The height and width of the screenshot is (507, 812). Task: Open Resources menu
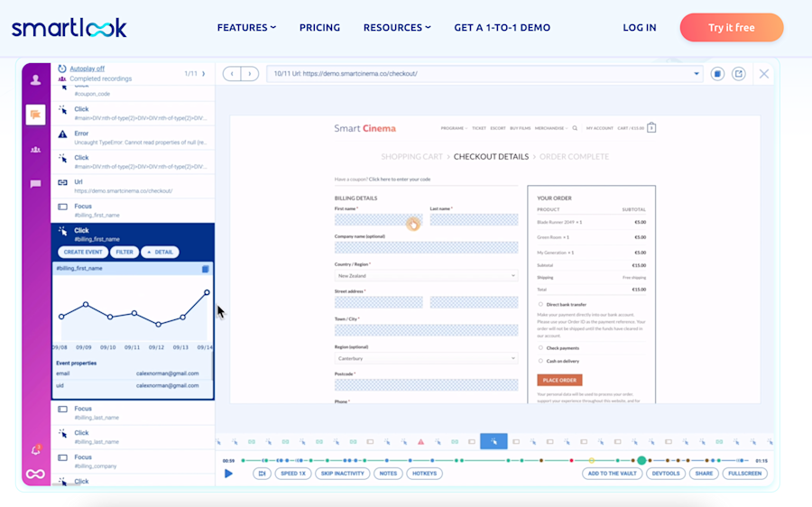click(397, 27)
